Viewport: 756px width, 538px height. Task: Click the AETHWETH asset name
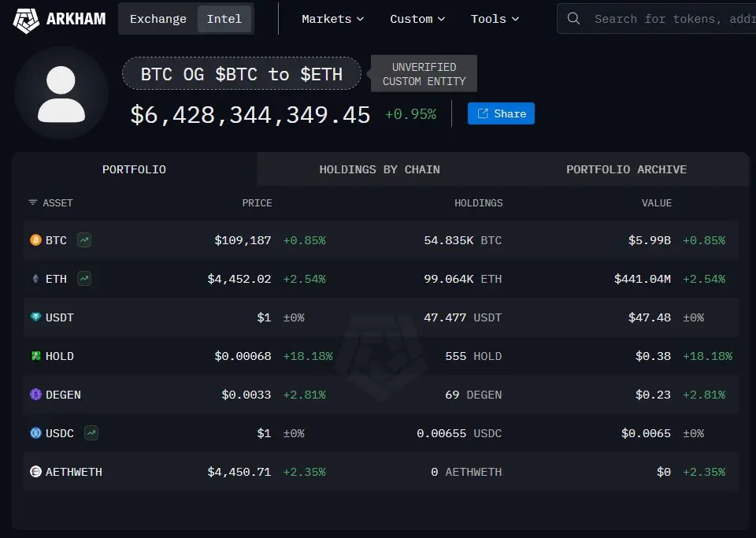pyautogui.click(x=74, y=472)
